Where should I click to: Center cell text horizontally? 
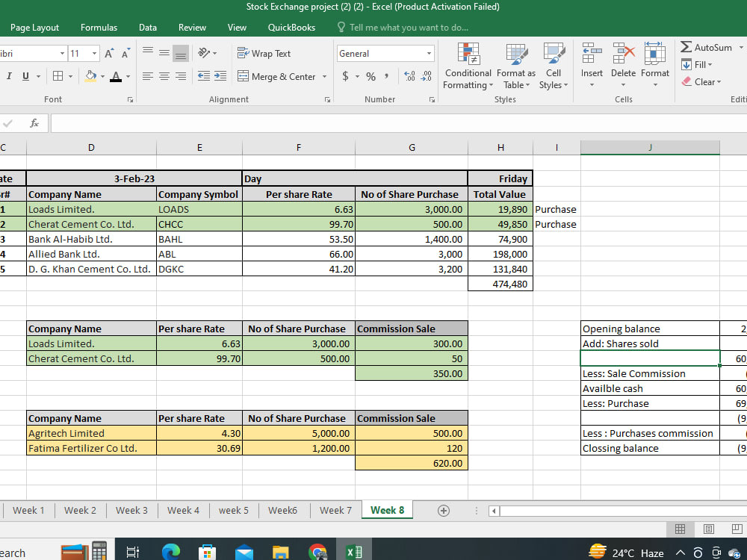click(x=164, y=76)
